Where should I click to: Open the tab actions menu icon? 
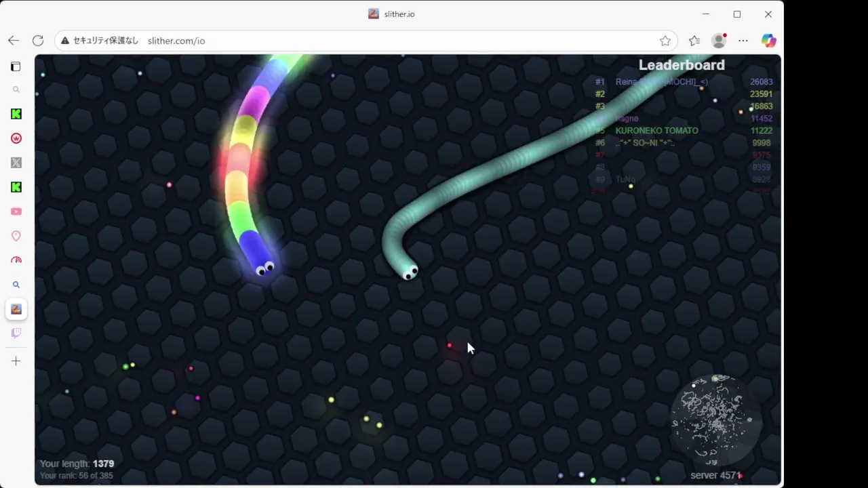[x=16, y=66]
